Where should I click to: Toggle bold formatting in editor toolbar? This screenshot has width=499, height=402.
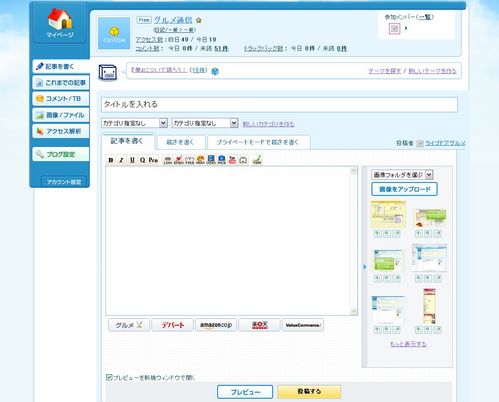coord(111,160)
